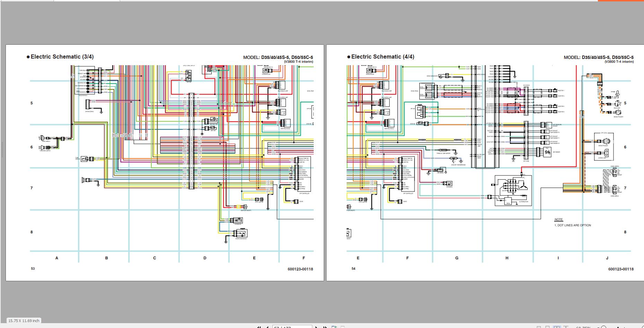Click the page number input field
644x328 pixels.
coord(292,327)
